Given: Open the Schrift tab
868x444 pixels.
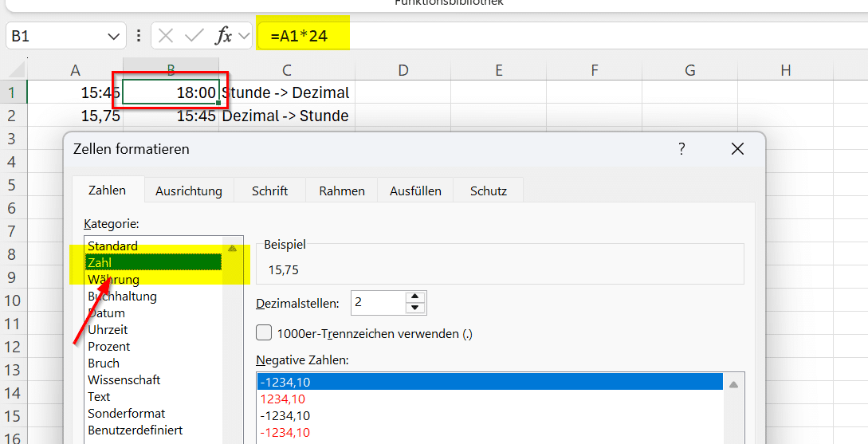Looking at the screenshot, I should [x=269, y=191].
